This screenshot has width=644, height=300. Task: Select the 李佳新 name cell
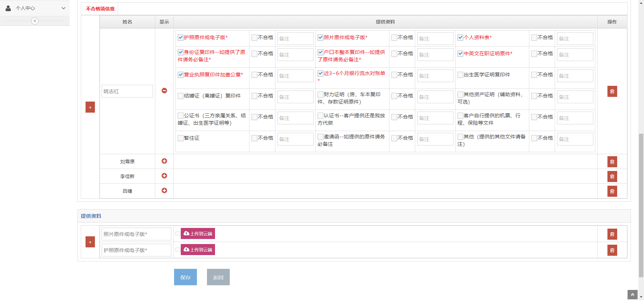127,176
